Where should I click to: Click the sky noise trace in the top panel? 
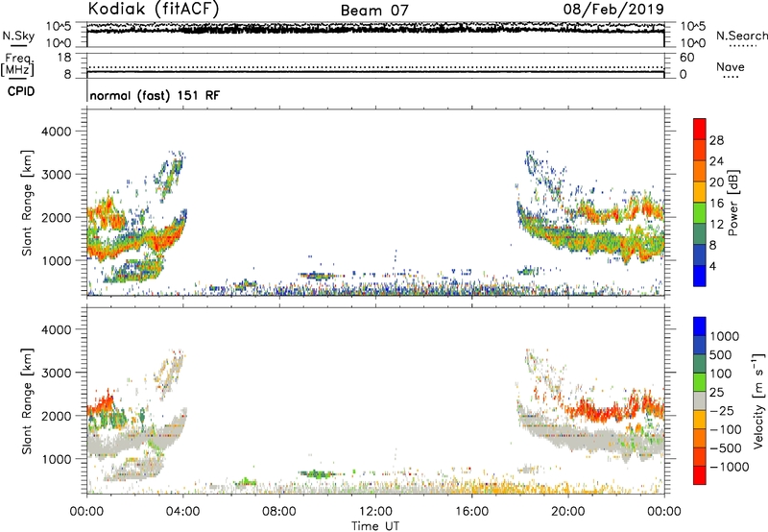[x=375, y=29]
